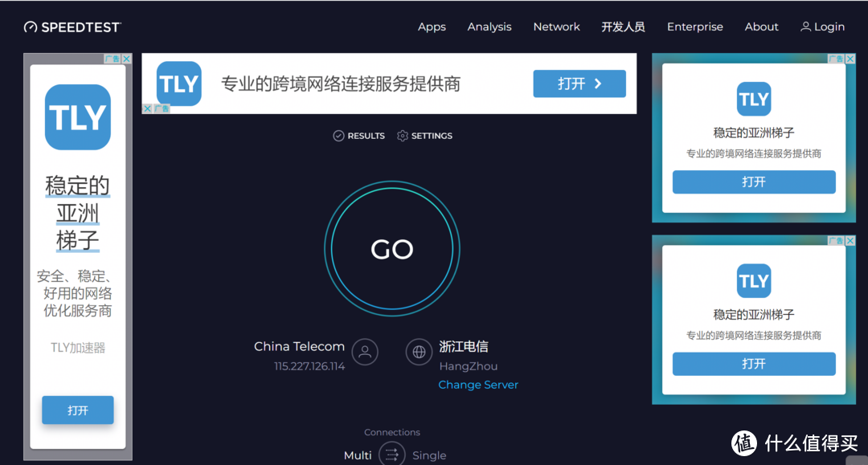Click the TLY logo in top banner ad
The width and height of the screenshot is (868, 465).
pos(178,84)
